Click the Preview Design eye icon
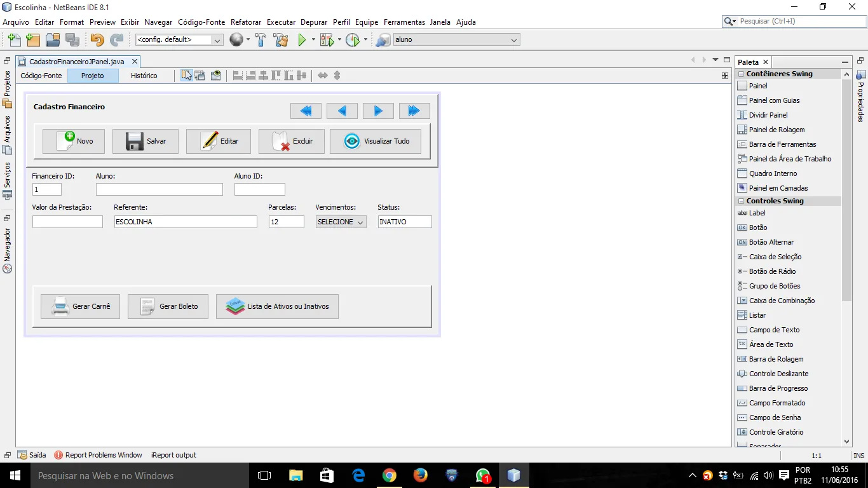Screen dimensions: 868x488 coord(216,76)
